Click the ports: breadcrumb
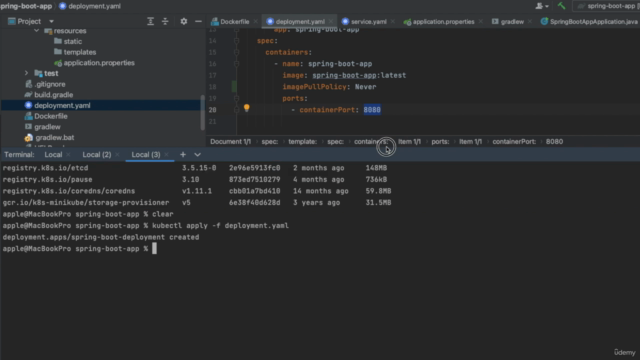This screenshot has width=640, height=360. (440, 141)
